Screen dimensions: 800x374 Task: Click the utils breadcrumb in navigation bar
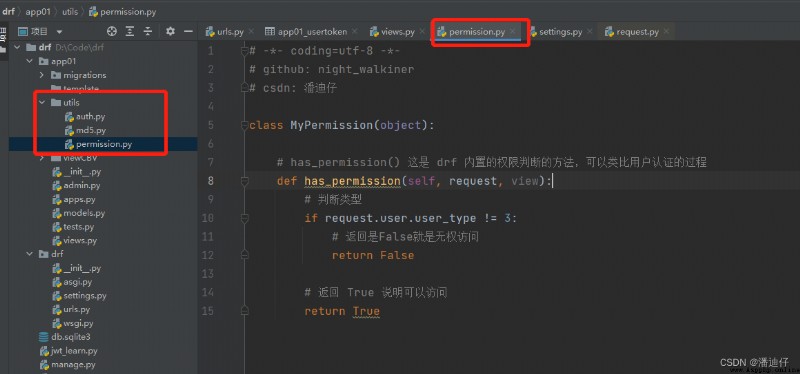coord(71,11)
